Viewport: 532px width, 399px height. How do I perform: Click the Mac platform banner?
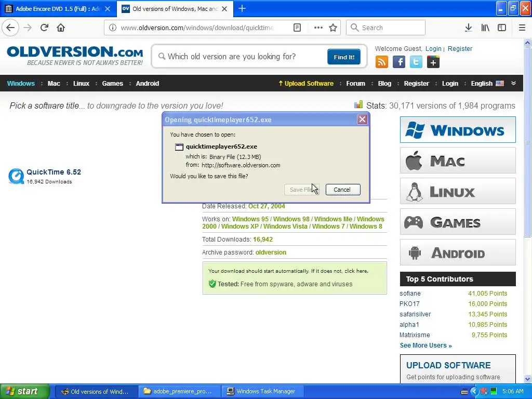[x=458, y=160]
